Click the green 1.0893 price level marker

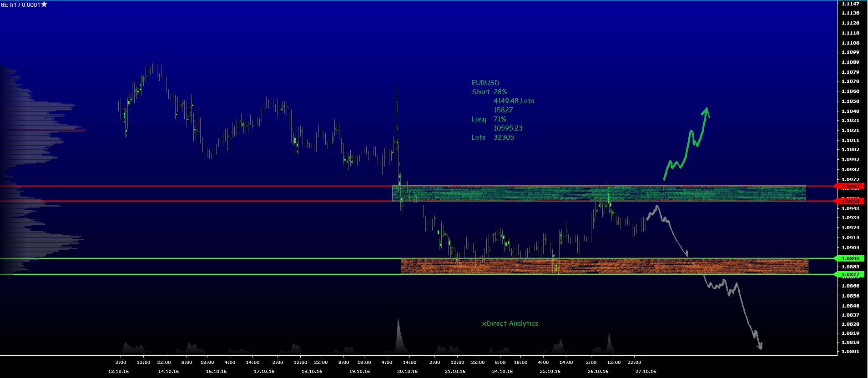[849, 258]
